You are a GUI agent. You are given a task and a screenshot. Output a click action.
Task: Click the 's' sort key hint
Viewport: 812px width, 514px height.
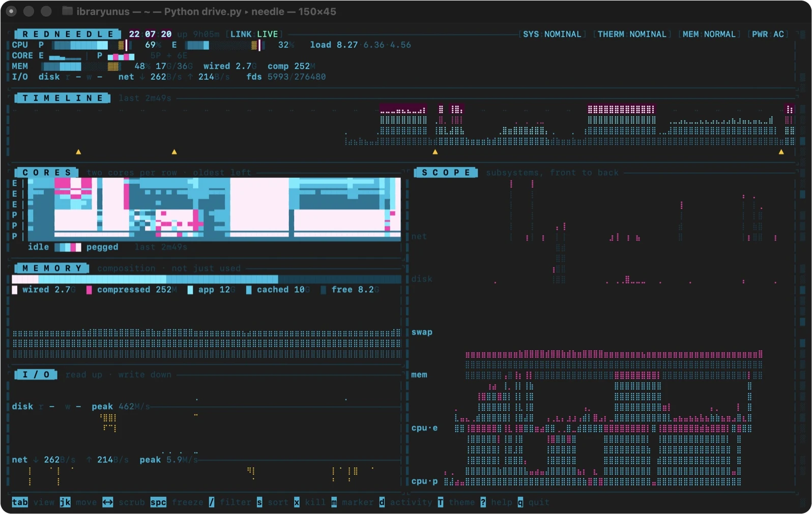pos(259,502)
